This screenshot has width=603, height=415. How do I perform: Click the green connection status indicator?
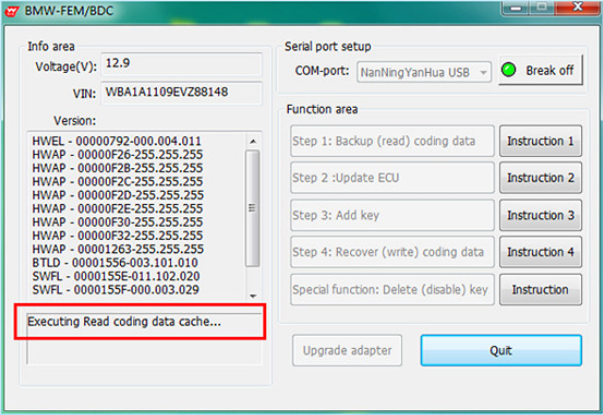tap(508, 70)
